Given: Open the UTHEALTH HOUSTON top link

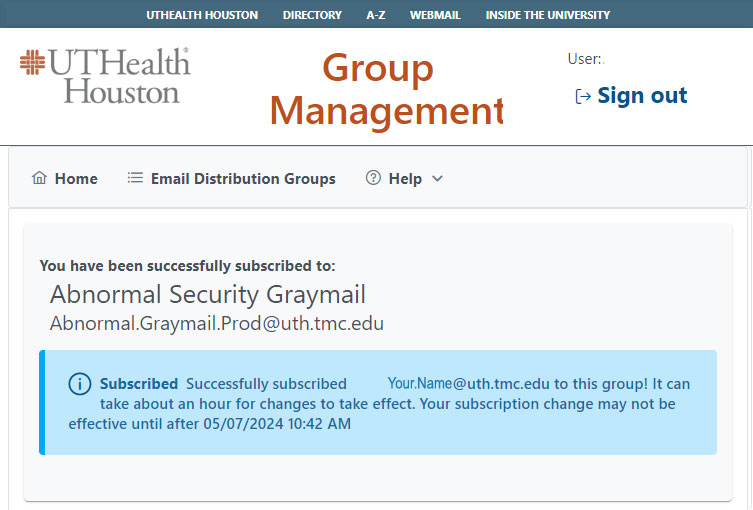Looking at the screenshot, I should (202, 15).
